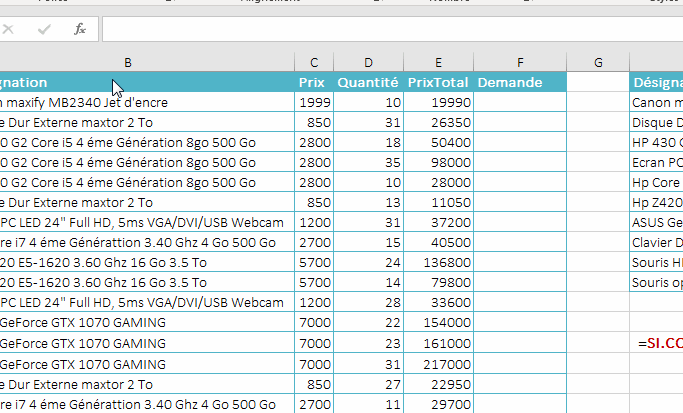Select column F header
Viewport: 683px width, 413px height.
(520, 63)
